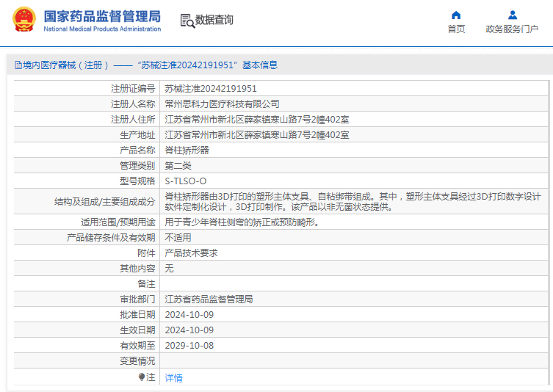Image resolution: width=553 pixels, height=392 pixels.
Task: Select the 生产地址 address value
Action: [x=257, y=135]
